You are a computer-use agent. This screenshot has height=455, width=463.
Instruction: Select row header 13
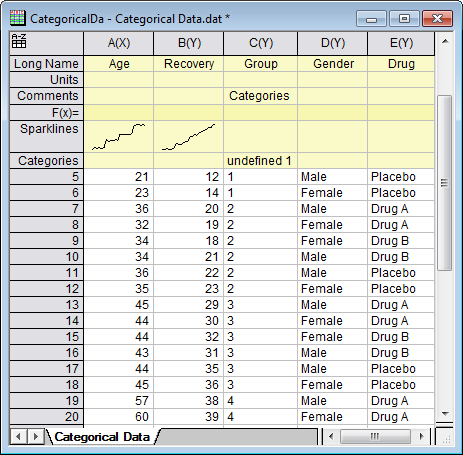(46, 305)
